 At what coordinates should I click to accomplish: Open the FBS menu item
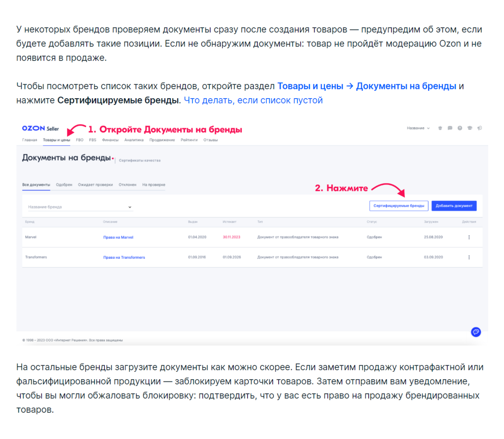tap(93, 140)
